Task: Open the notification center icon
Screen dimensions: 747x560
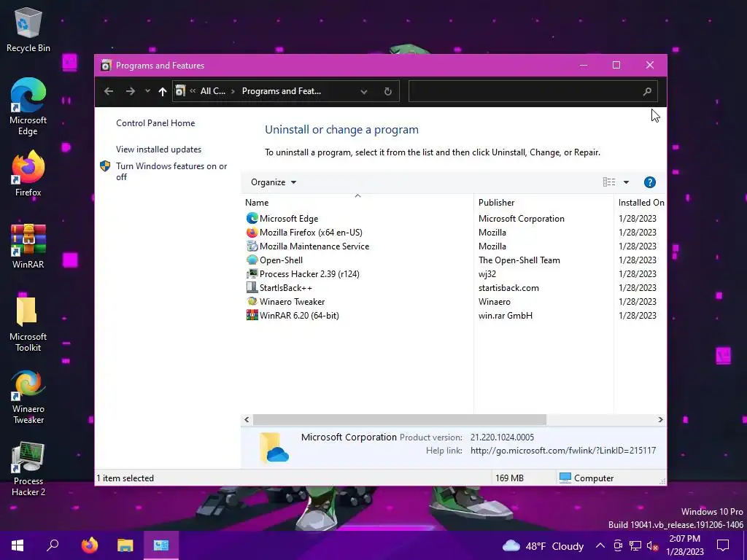Action: pos(723,545)
